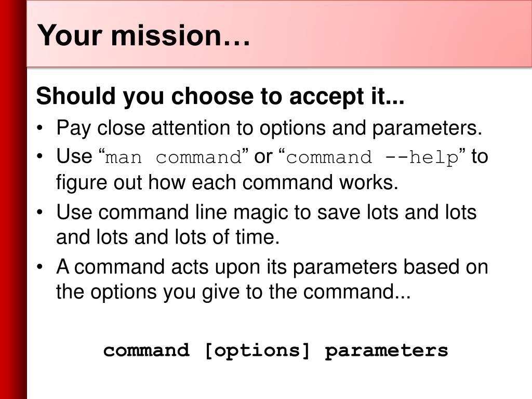This screenshot has height=399, width=532.
Task: Click the line 'the options you give to the command...'
Action: [233, 292]
